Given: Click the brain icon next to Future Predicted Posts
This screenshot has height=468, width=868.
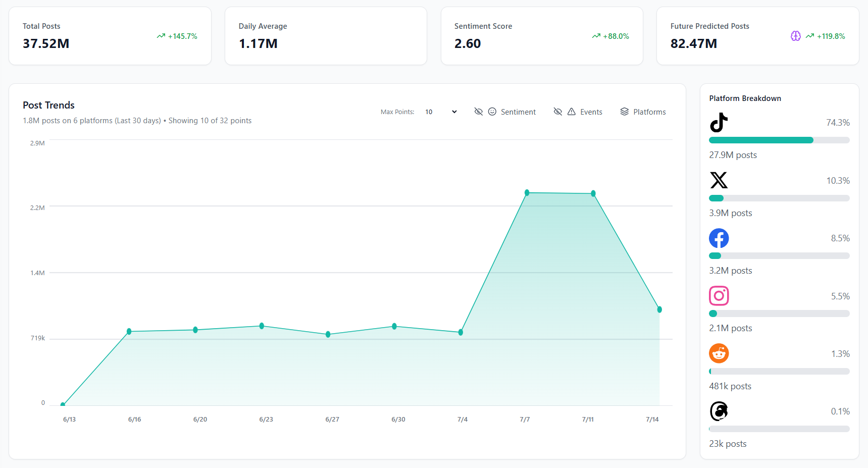Looking at the screenshot, I should point(795,36).
